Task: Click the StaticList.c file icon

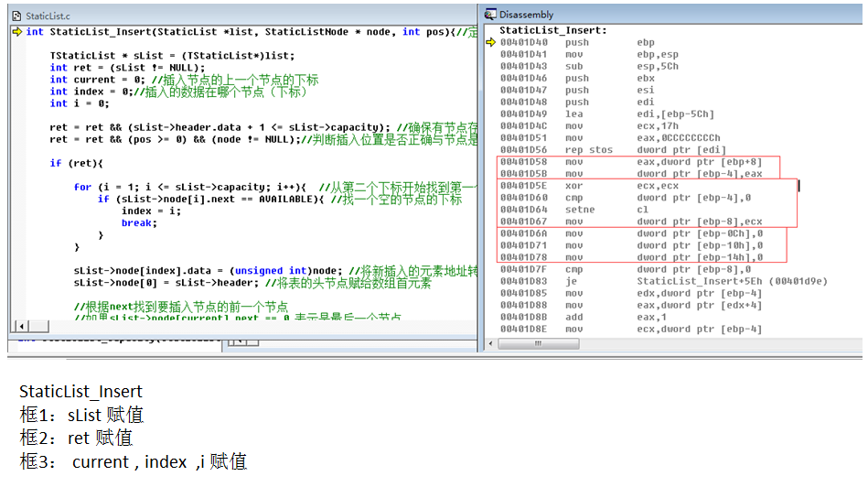Action: (x=16, y=16)
